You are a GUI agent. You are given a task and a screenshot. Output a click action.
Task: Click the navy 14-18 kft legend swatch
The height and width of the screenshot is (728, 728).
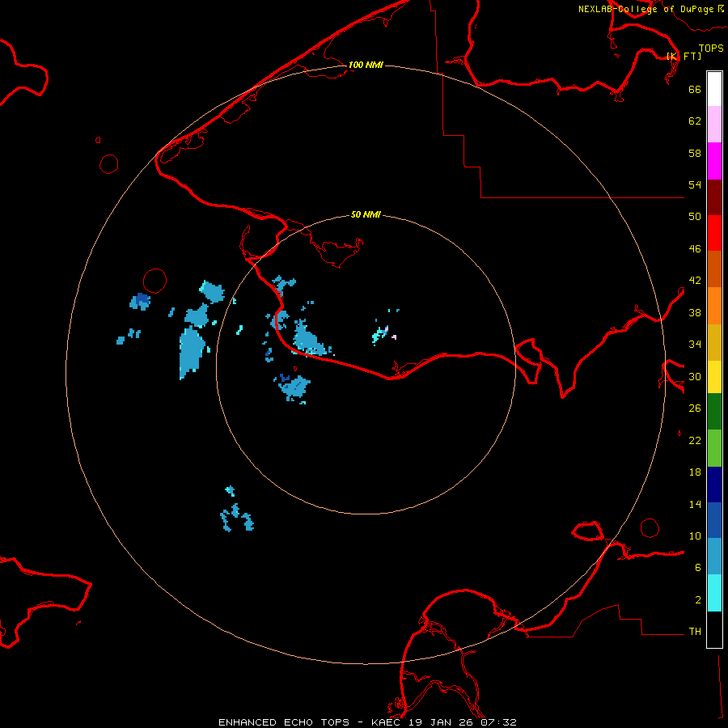coord(714,485)
